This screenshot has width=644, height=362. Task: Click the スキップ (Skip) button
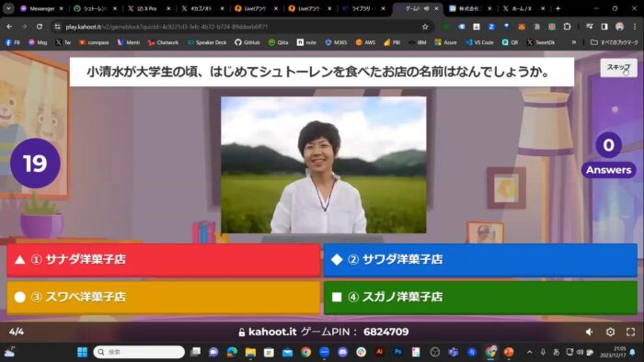pos(618,68)
